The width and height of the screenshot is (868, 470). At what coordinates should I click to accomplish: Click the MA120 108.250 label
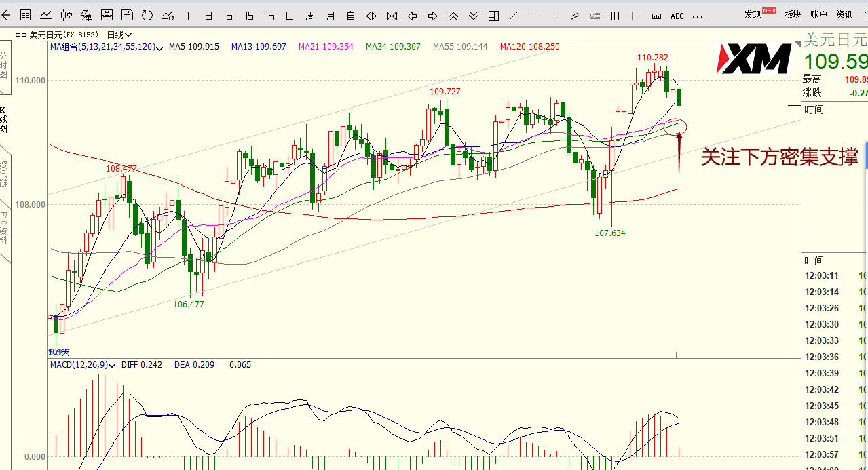point(530,47)
